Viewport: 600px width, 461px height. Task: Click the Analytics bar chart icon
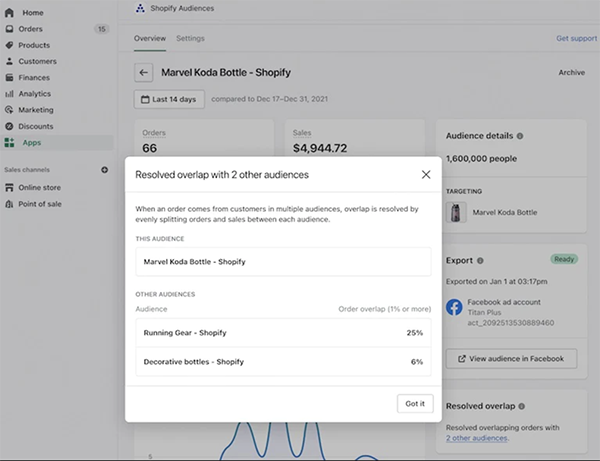[9, 94]
